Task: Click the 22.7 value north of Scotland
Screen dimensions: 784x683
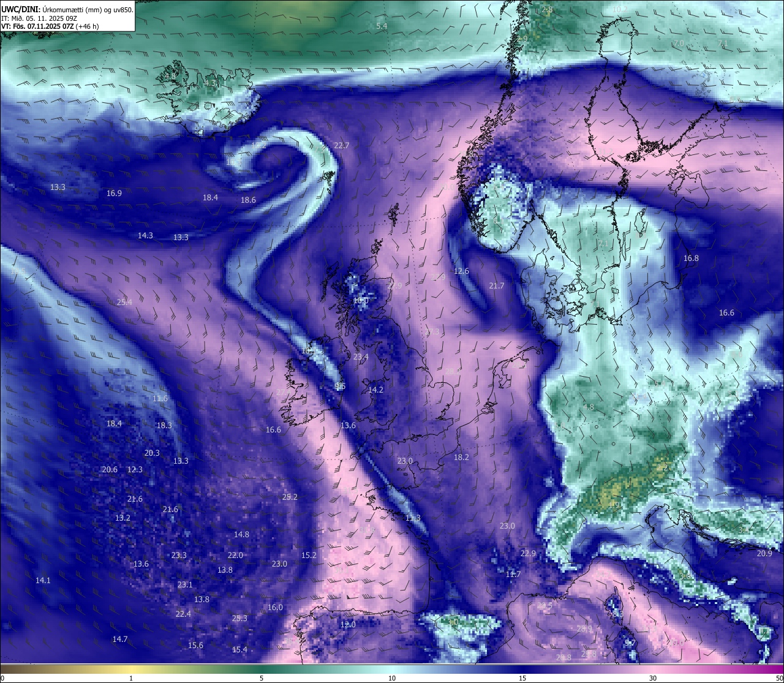Action: tap(342, 145)
